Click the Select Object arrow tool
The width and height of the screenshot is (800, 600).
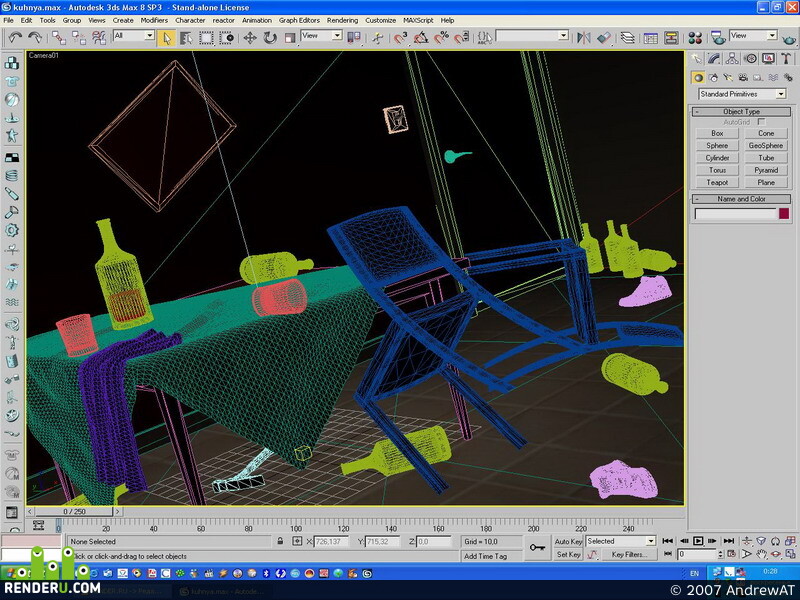(x=167, y=37)
